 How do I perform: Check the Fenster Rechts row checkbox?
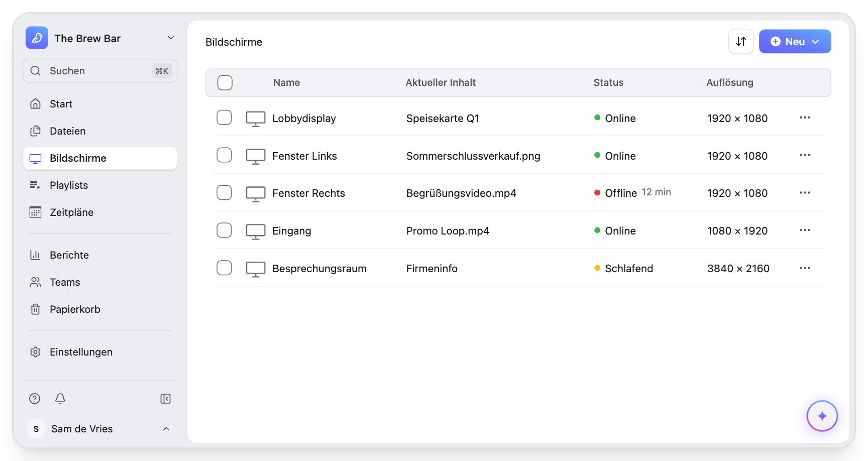point(224,193)
